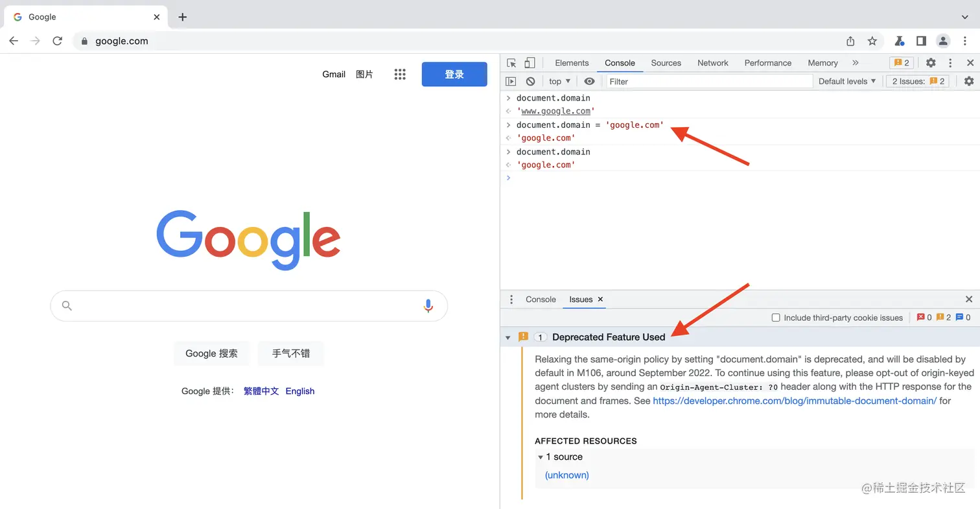Toggle the browser side panel icon
980x509 pixels.
pos(921,41)
